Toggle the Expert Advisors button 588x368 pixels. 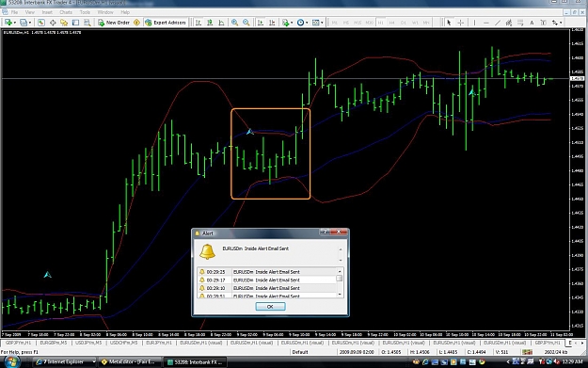pos(166,23)
